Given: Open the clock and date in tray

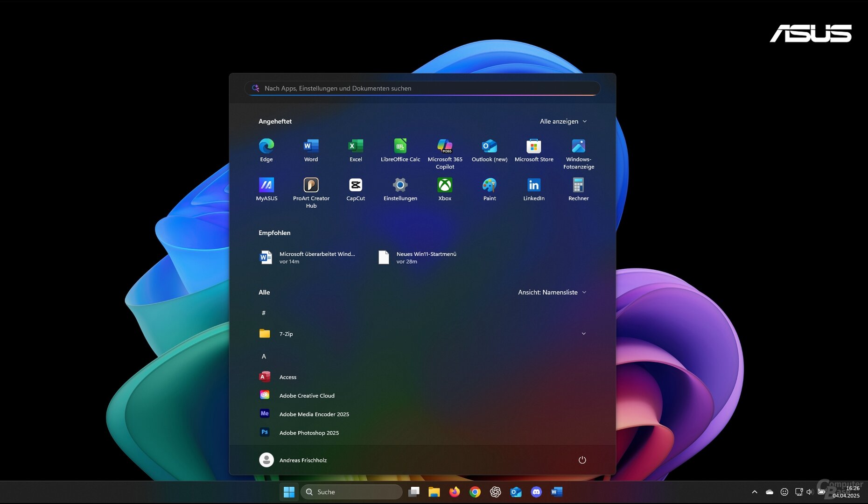Looking at the screenshot, I should click(846, 492).
